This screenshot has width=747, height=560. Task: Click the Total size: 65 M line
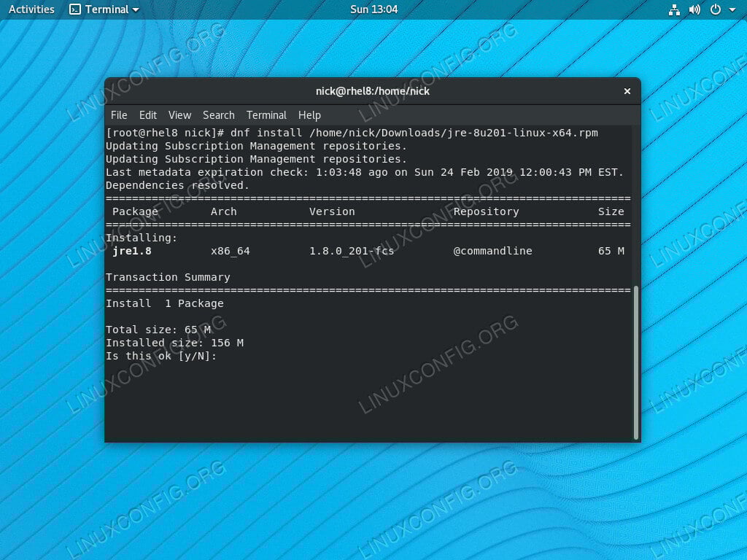coord(158,330)
